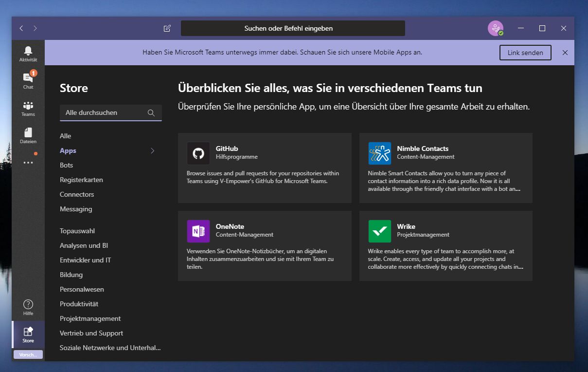This screenshot has height=372, width=588.
Task: Select the Apps category
Action: [x=68, y=150]
